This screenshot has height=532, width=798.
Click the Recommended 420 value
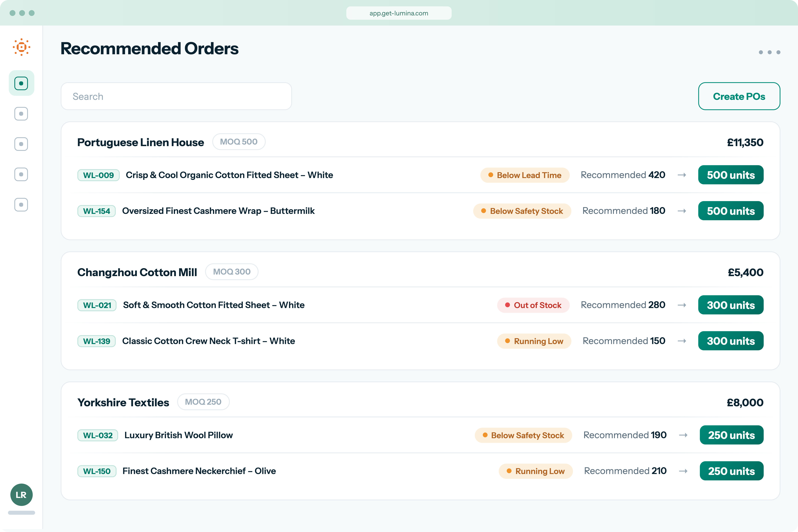[x=623, y=175]
